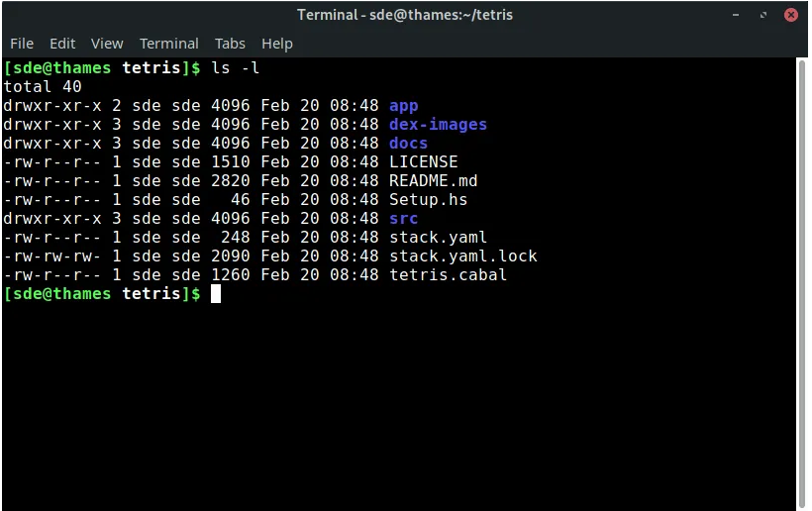Image resolution: width=812 pixels, height=511 pixels.
Task: Click the size 2090 of stack.yaml.lock
Action: click(x=231, y=256)
